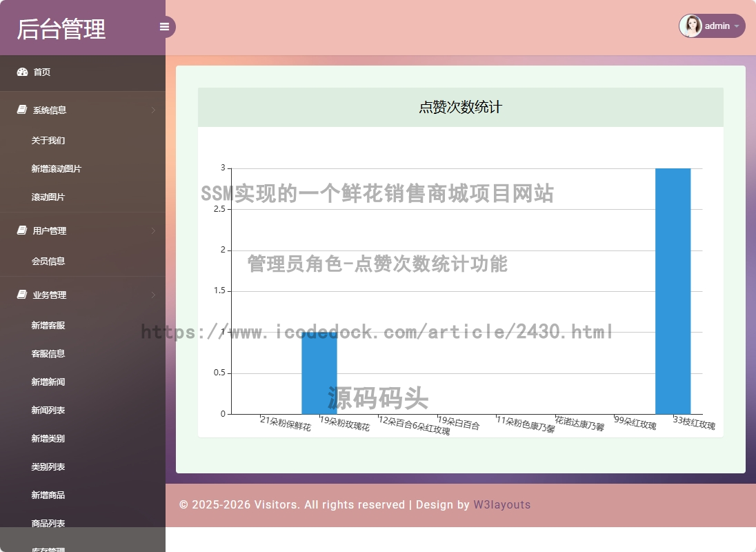Screen dimensions: 756x552
Task: Open the 关于我们 menu item
Action: tap(48, 140)
